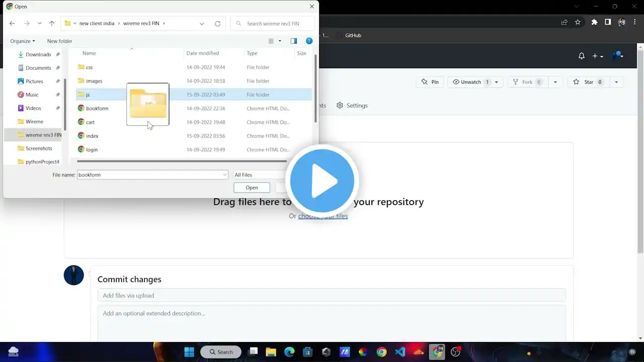The height and width of the screenshot is (362, 644).
Task: Select pythonProject4 folder in sidebar
Action: [x=42, y=162]
